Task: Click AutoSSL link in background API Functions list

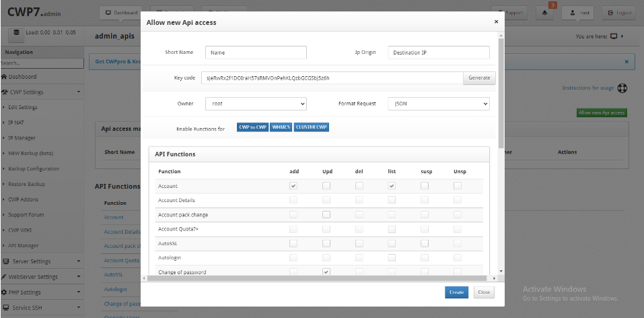Action: click(114, 274)
